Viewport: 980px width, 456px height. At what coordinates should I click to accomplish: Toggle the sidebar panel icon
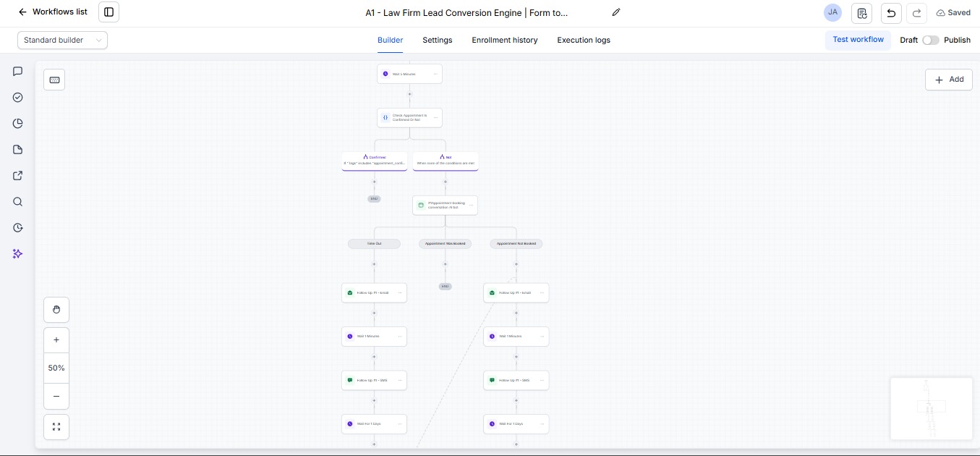pyautogui.click(x=109, y=12)
